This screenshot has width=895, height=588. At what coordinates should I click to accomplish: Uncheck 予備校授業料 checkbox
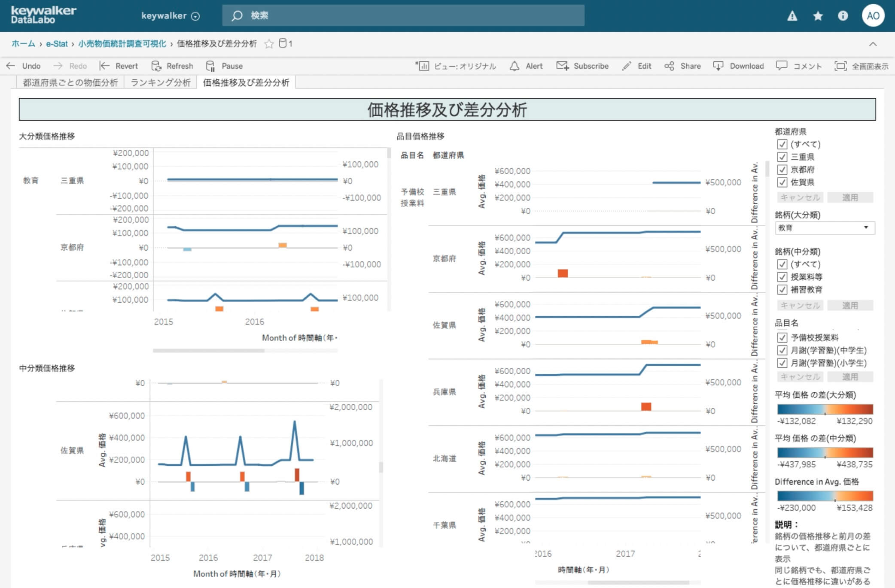pyautogui.click(x=782, y=338)
